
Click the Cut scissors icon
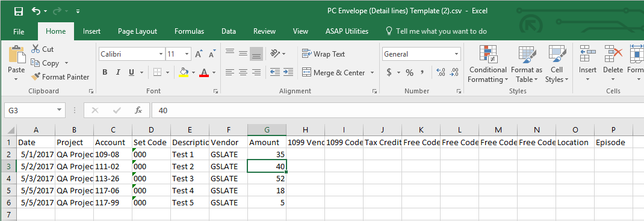[x=36, y=49]
